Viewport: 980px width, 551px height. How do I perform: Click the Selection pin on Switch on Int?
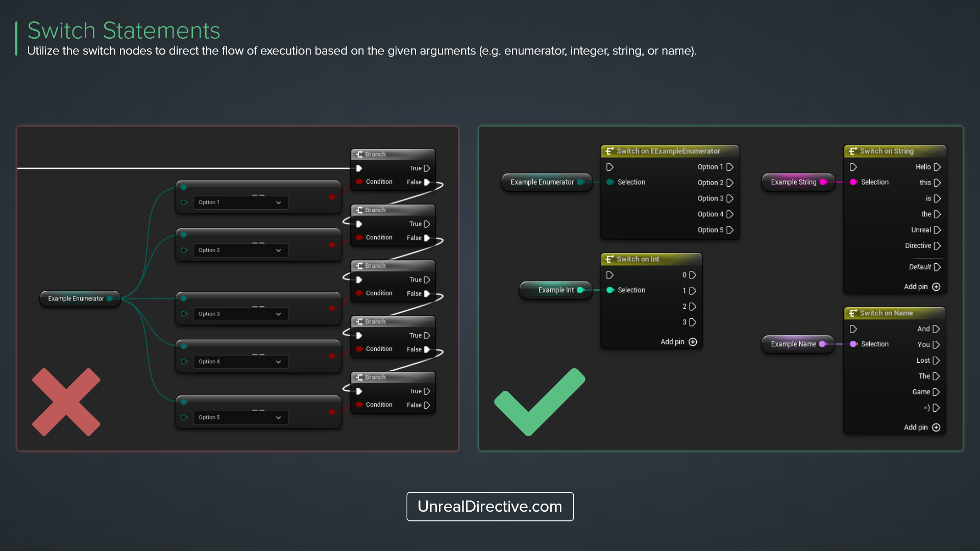pos(609,290)
